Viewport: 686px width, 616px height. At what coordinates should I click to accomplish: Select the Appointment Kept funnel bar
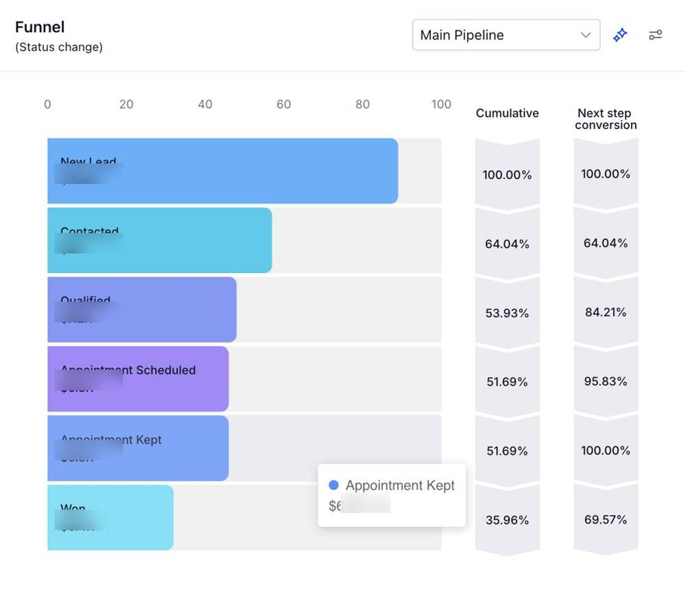point(139,448)
